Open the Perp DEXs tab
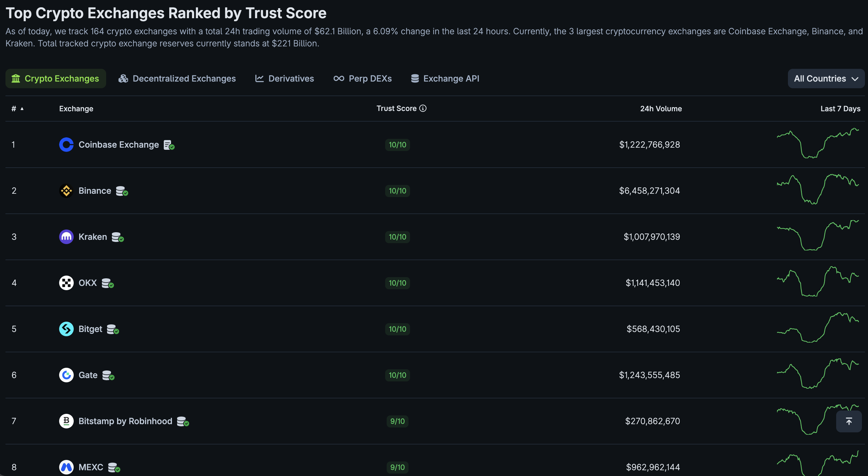This screenshot has height=476, width=868. point(362,79)
